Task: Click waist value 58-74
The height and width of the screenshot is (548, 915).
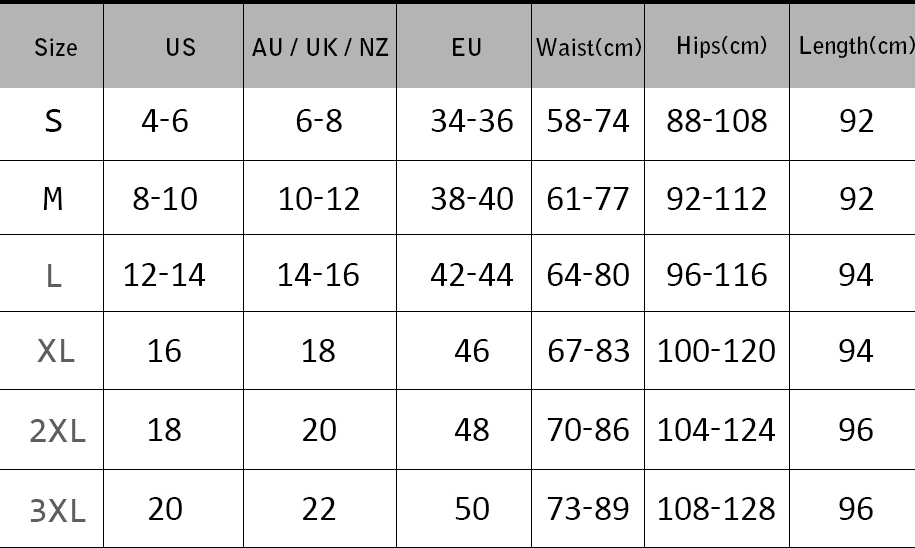Action: click(x=588, y=122)
